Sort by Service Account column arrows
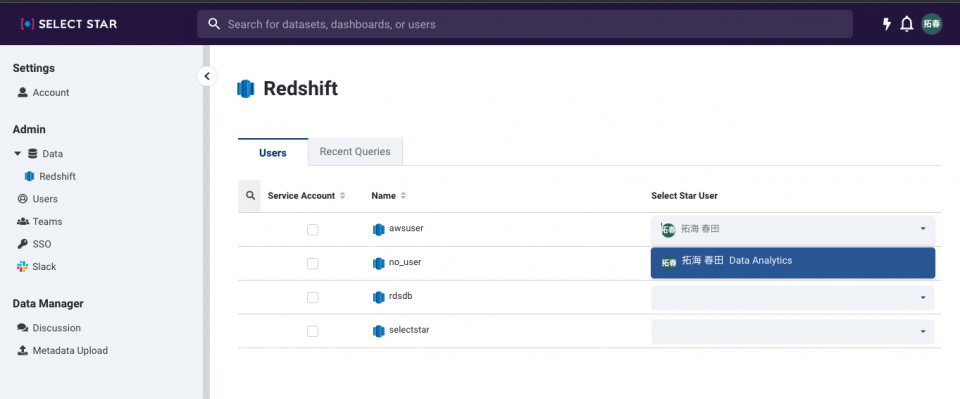Image resolution: width=960 pixels, height=399 pixels. [x=342, y=196]
